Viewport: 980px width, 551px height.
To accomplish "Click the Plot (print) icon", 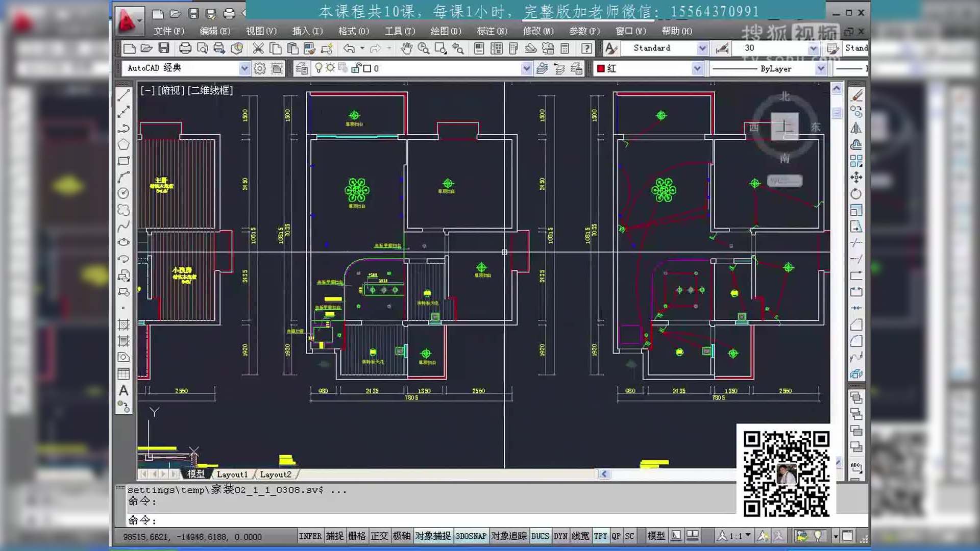I will tap(185, 48).
